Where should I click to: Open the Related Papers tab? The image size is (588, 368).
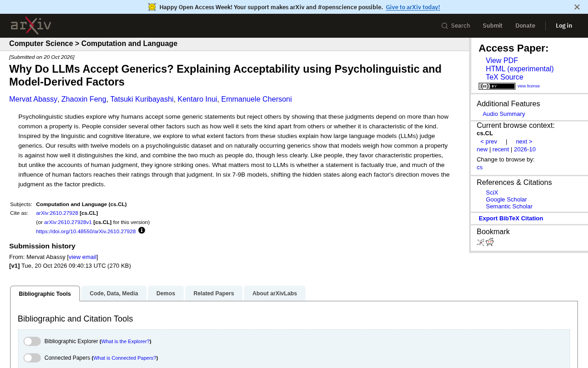click(214, 293)
